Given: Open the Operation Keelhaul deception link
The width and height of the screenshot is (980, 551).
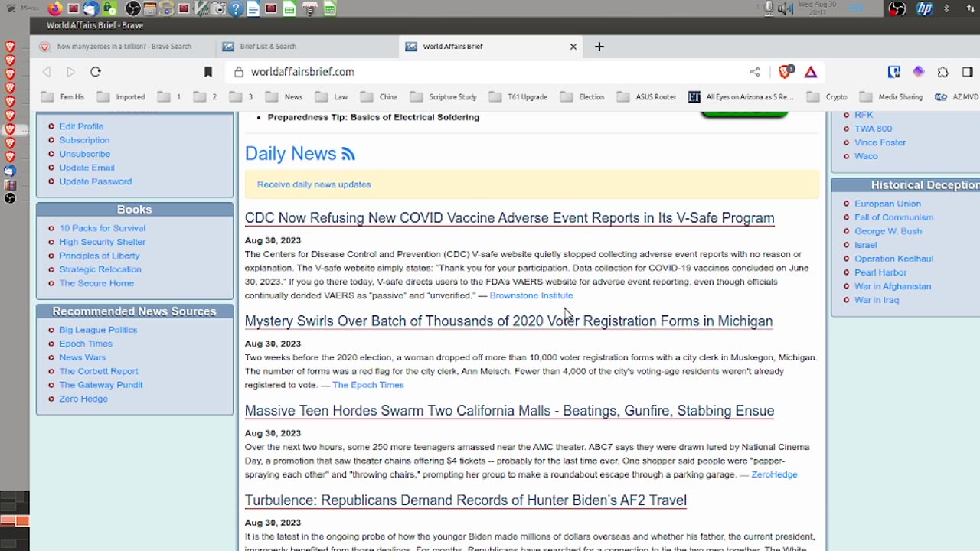Looking at the screenshot, I should [x=893, y=259].
